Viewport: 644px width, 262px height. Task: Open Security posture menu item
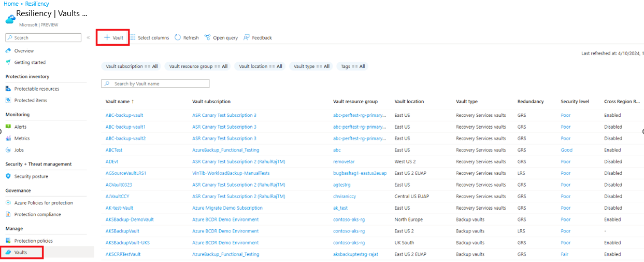click(x=31, y=176)
